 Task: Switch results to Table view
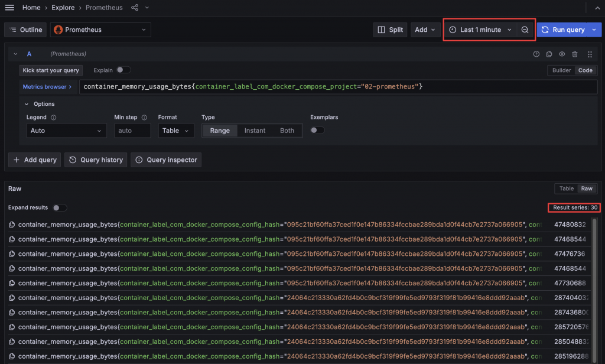click(x=567, y=188)
